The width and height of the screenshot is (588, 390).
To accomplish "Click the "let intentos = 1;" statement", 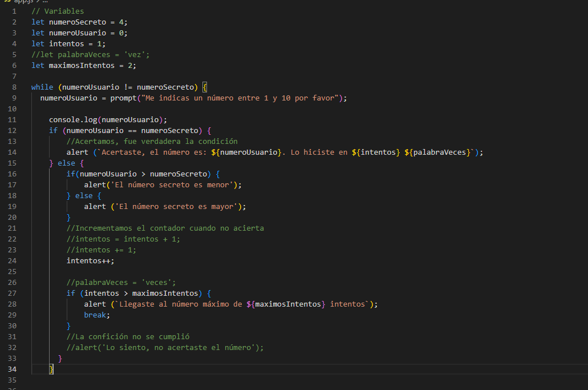I will [x=68, y=44].
